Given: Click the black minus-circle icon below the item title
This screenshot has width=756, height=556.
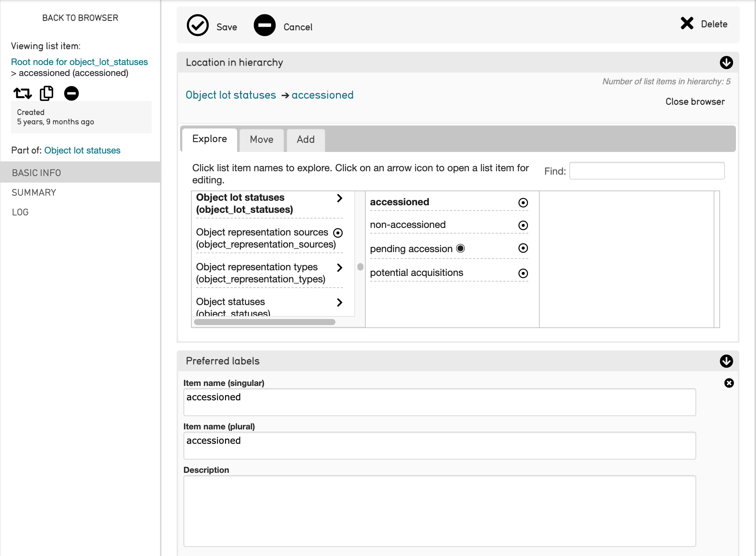Looking at the screenshot, I should [71, 93].
